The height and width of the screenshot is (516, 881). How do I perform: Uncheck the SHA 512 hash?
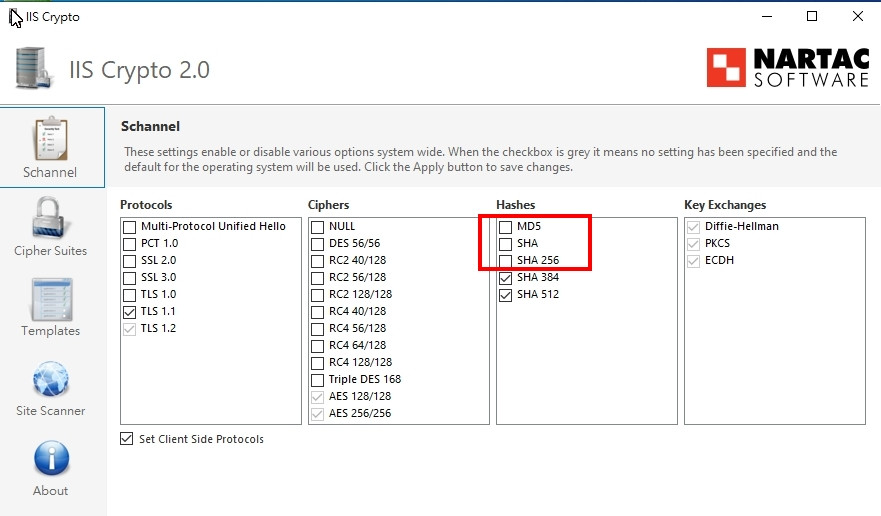click(506, 295)
